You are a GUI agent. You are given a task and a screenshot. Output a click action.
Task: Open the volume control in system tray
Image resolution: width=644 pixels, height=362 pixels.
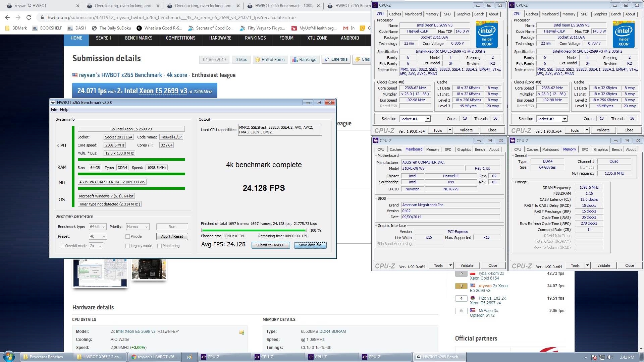[x=610, y=357]
